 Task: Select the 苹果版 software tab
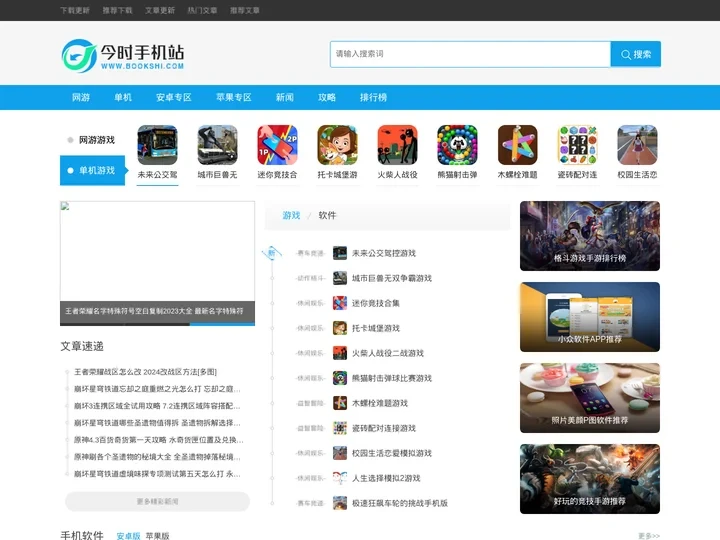click(x=158, y=536)
